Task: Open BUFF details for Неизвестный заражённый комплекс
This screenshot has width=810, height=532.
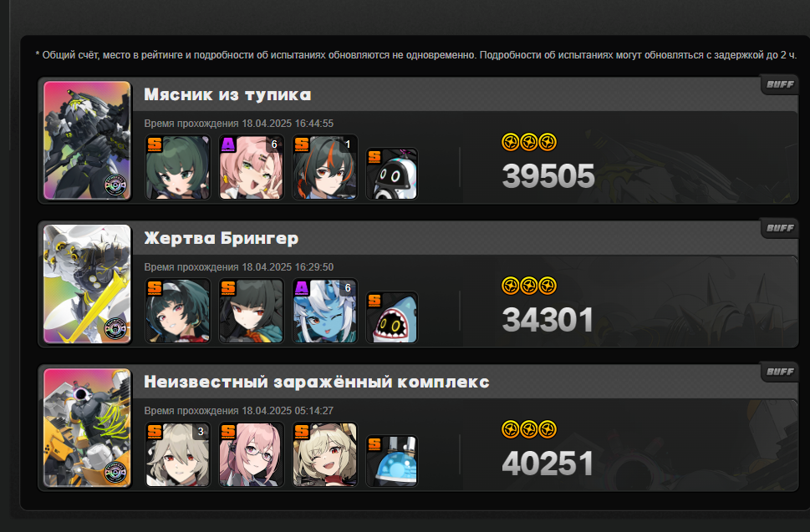Action: (780, 372)
